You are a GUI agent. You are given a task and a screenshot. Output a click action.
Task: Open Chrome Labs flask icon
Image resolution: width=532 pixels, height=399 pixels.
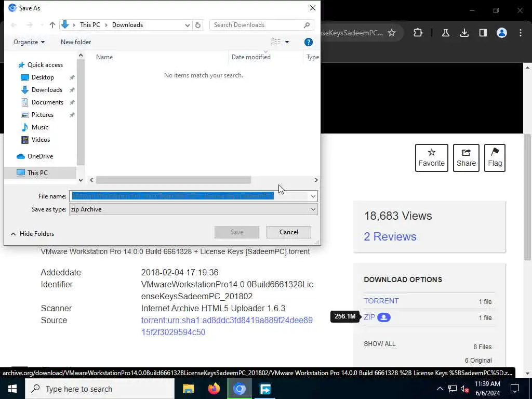(445, 33)
